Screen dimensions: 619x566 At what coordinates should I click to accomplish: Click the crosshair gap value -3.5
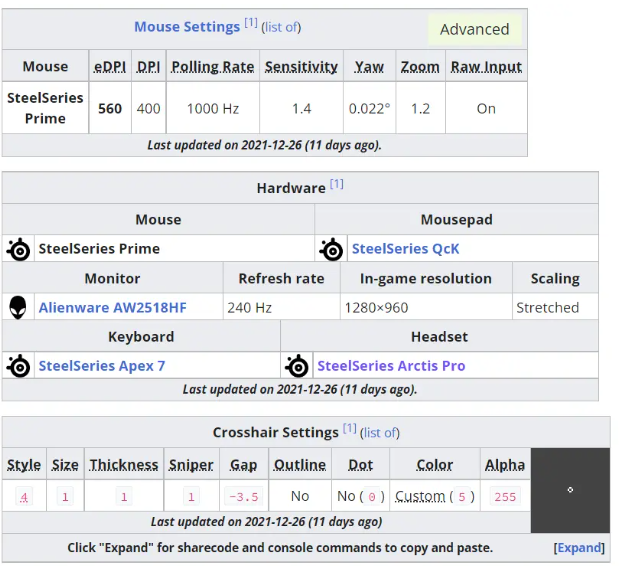244,497
